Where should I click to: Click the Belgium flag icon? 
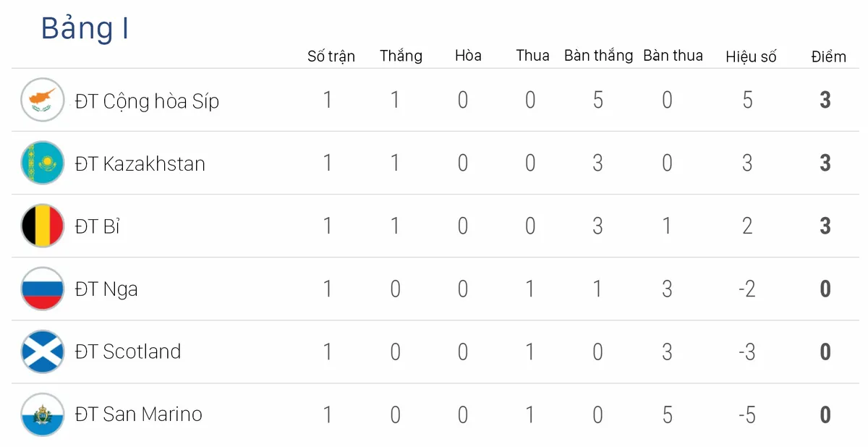click(x=43, y=226)
